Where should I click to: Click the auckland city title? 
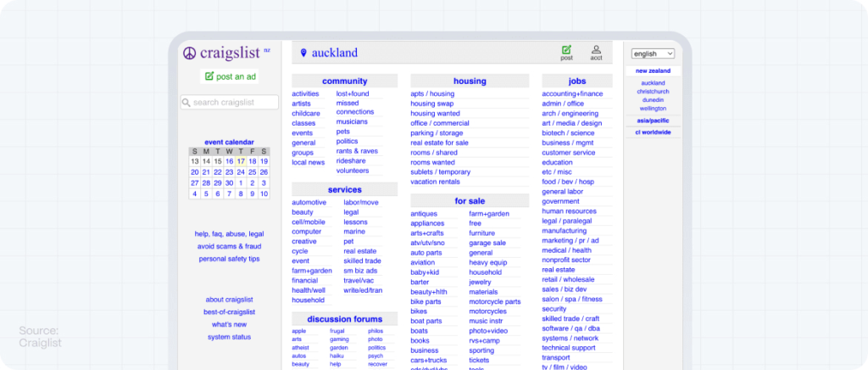334,53
